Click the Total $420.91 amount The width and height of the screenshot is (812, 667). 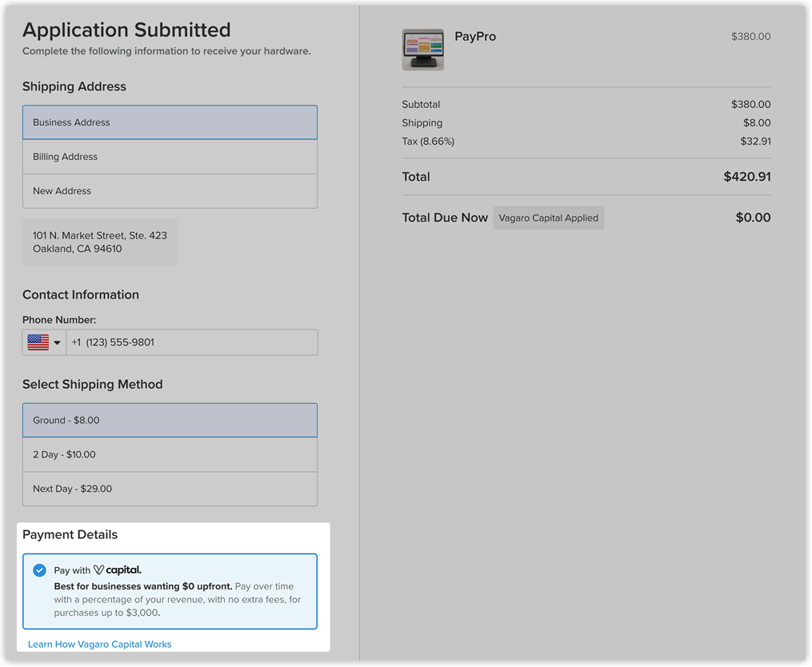(746, 177)
